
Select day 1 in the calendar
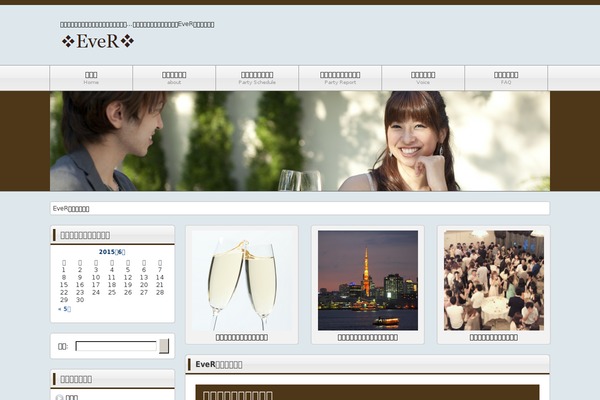pos(64,270)
